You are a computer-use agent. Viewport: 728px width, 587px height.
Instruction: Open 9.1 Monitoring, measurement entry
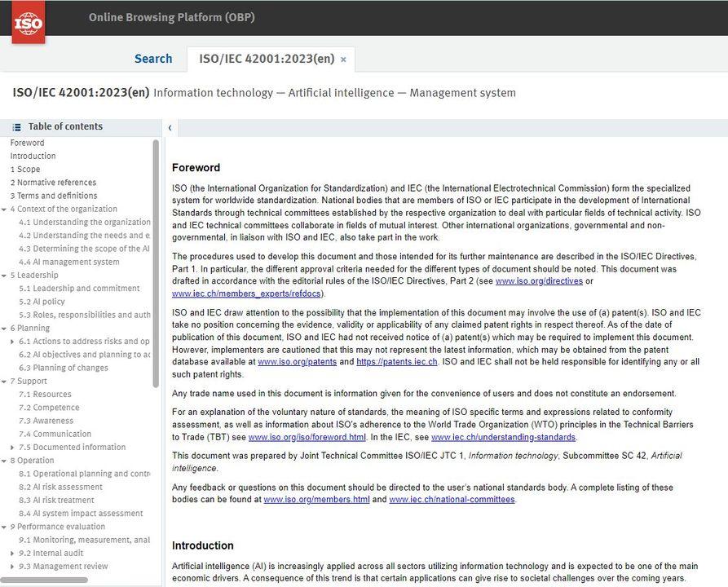point(85,540)
